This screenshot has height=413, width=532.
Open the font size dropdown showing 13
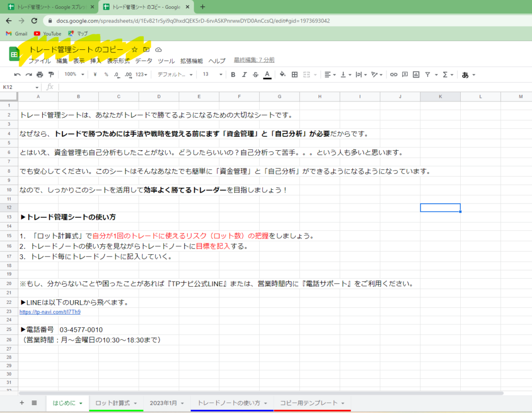pos(212,75)
